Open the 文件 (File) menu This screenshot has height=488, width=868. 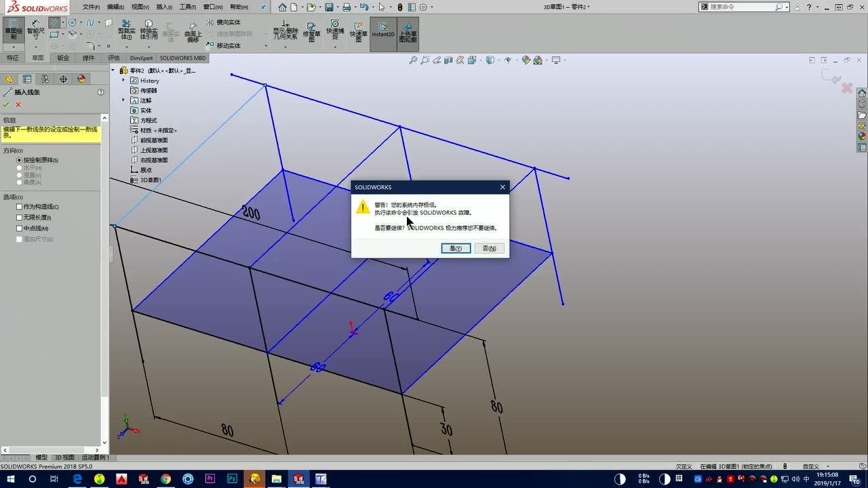point(91,7)
